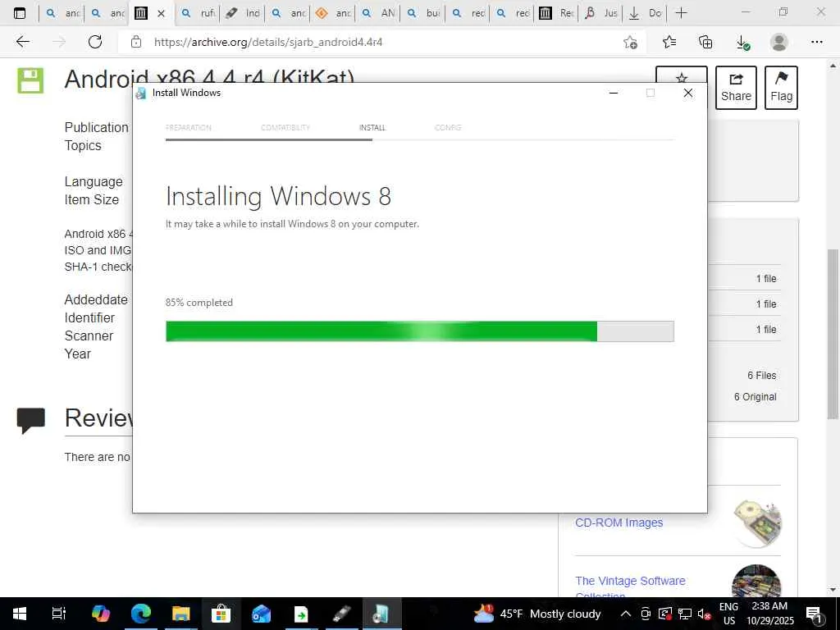This screenshot has width=840, height=630.
Task: Refresh the archive.org page
Action: [95, 42]
